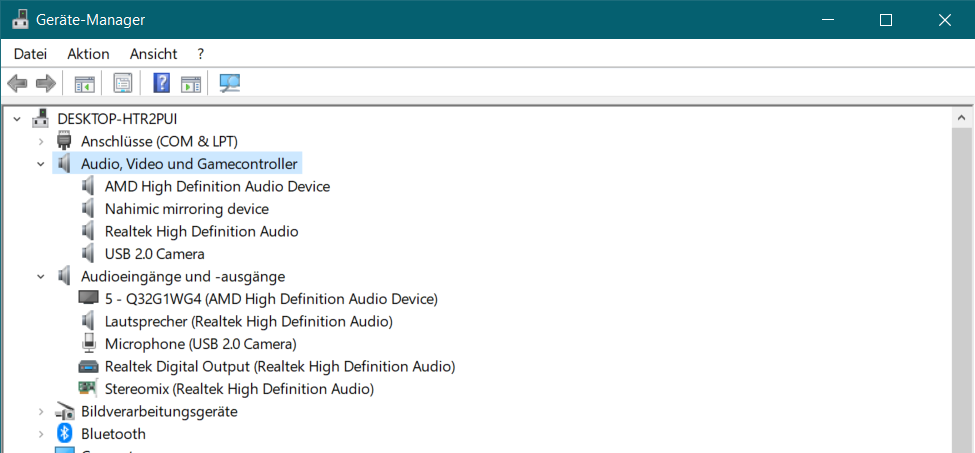
Task: Open the Ansicht menu
Action: click(x=154, y=54)
